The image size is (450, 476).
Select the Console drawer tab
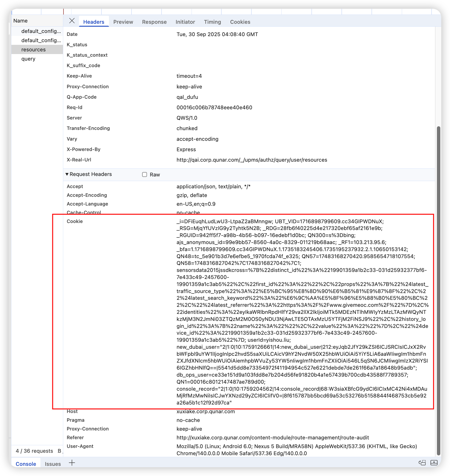[x=26, y=464]
